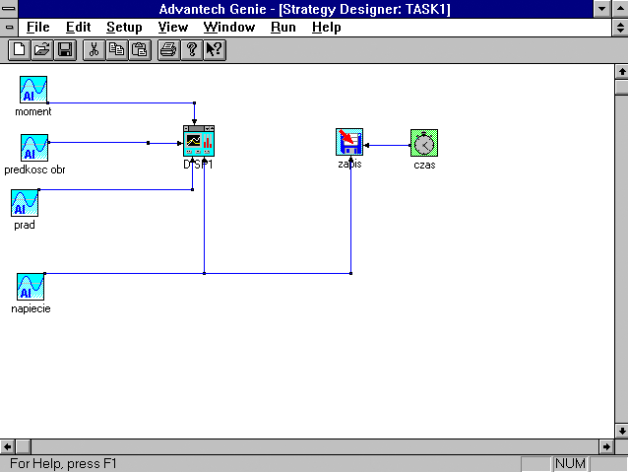Click the Save diskette toolbar icon
629x472 pixels.
(61, 48)
